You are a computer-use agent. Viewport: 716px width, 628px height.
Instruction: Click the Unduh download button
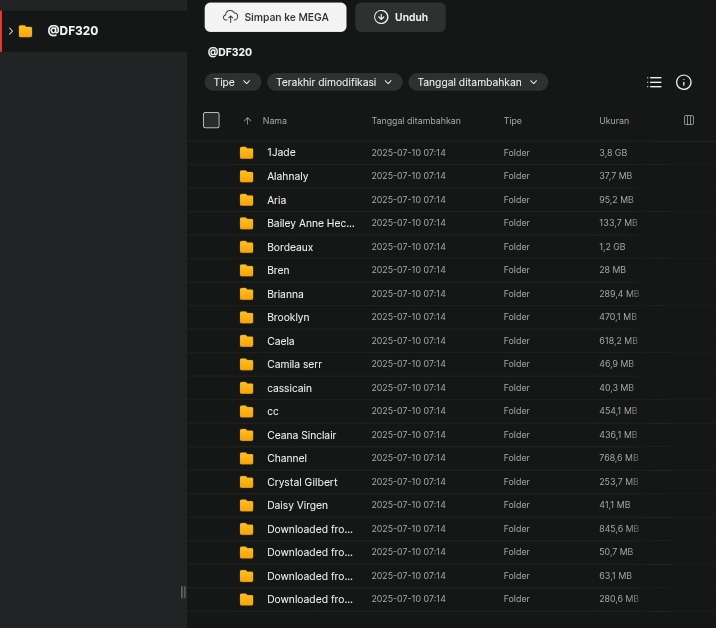click(400, 17)
